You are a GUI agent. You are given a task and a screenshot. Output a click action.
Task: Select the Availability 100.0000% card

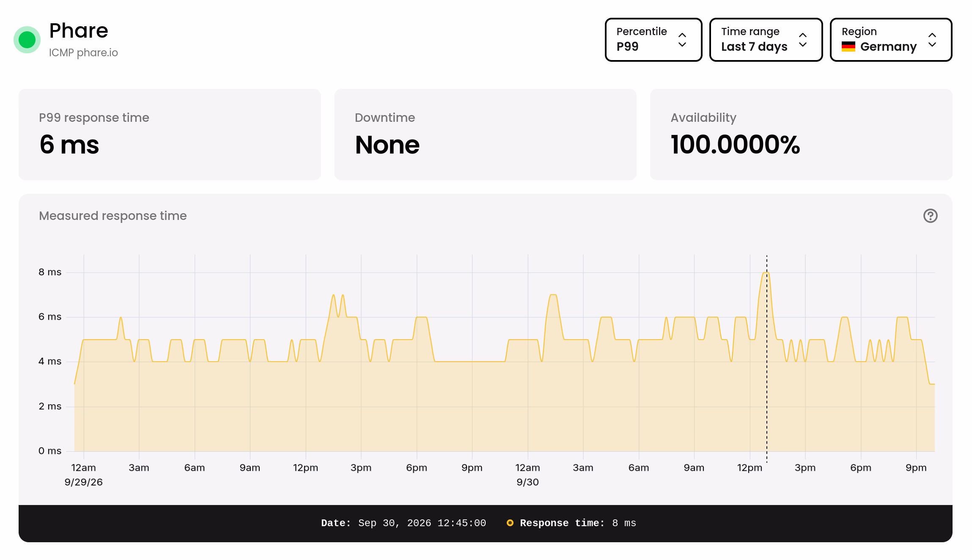click(x=801, y=134)
